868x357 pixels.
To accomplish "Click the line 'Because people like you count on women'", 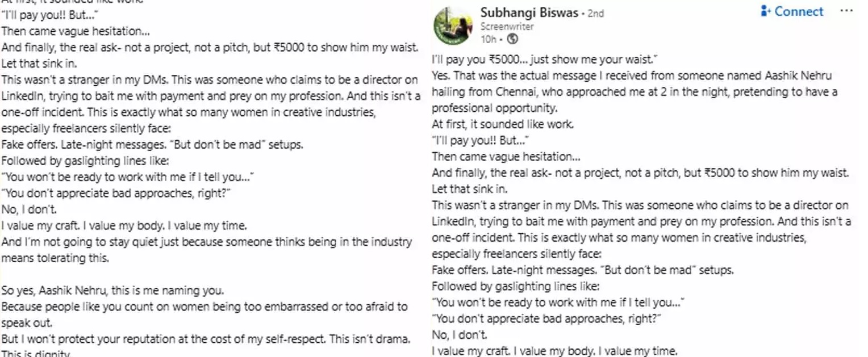I will 205,307.
